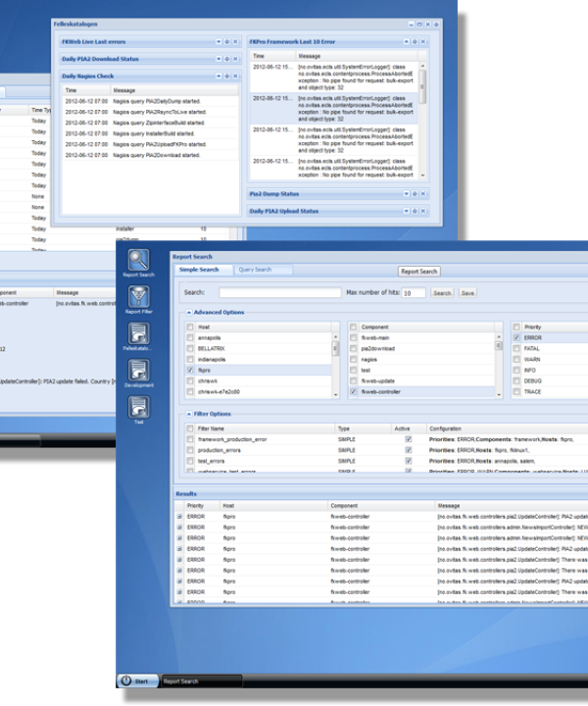This screenshot has width=588, height=706.
Task: Uncheck the fkpro host checkbox
Action: pos(190,373)
